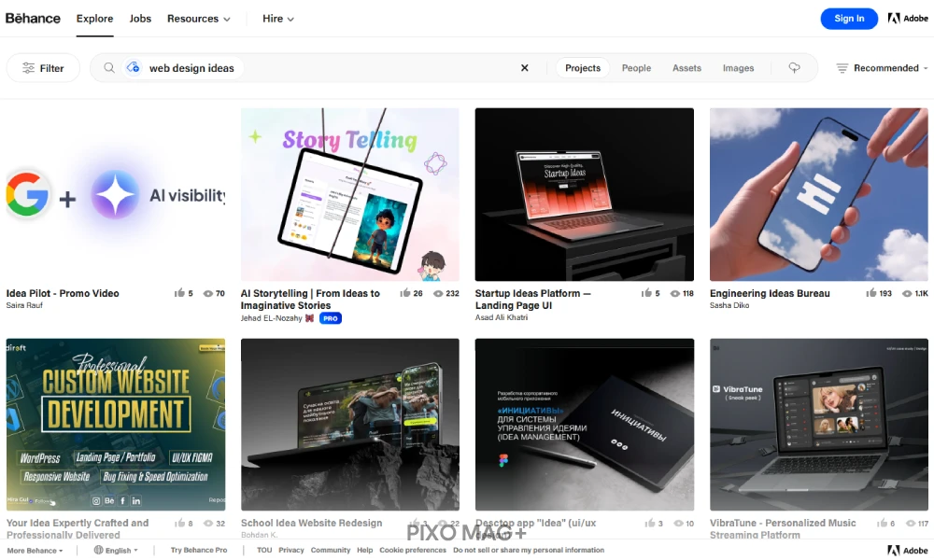Open the TOU footer link

coord(264,550)
